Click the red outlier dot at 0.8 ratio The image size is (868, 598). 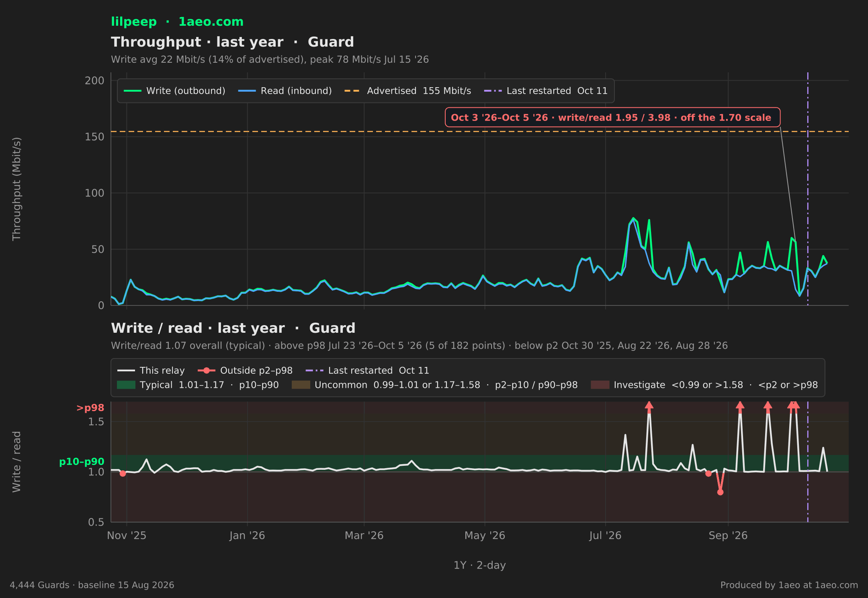(720, 492)
